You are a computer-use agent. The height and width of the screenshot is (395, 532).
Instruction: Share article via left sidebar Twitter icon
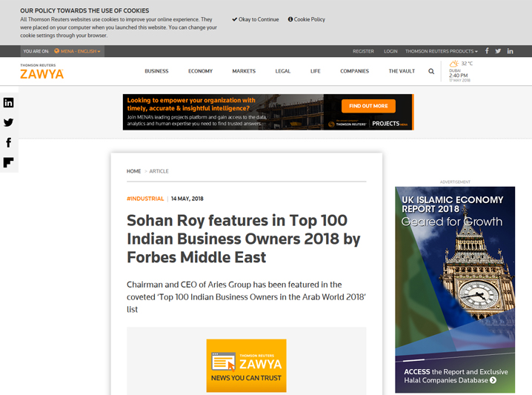point(8,123)
